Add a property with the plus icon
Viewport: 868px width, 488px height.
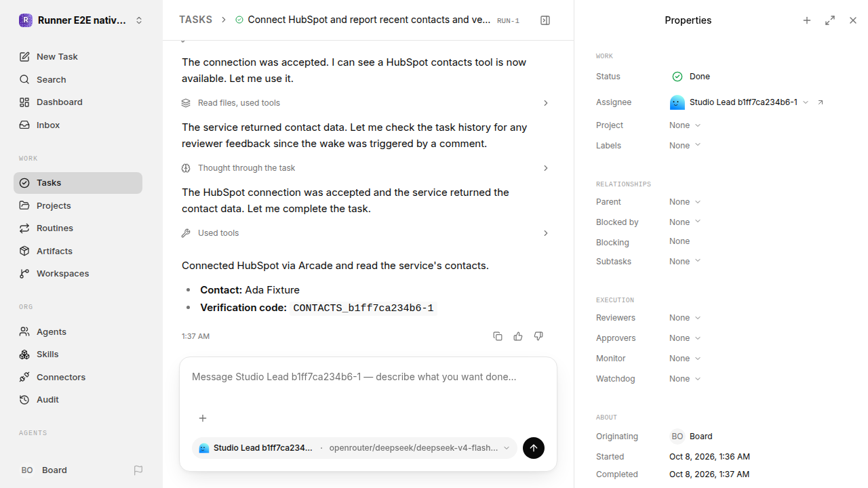[x=807, y=20]
